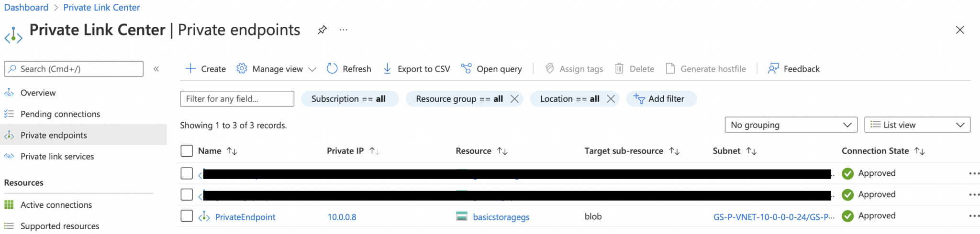Open row menu for PrivateEndpoint entry
Image resolution: width=980 pixels, height=234 pixels.
tap(974, 216)
